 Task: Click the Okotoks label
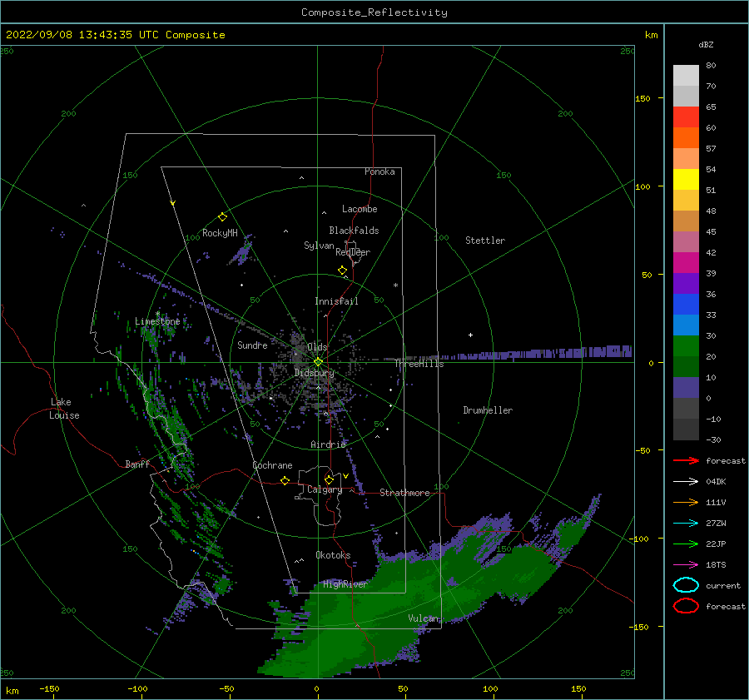tap(333, 555)
